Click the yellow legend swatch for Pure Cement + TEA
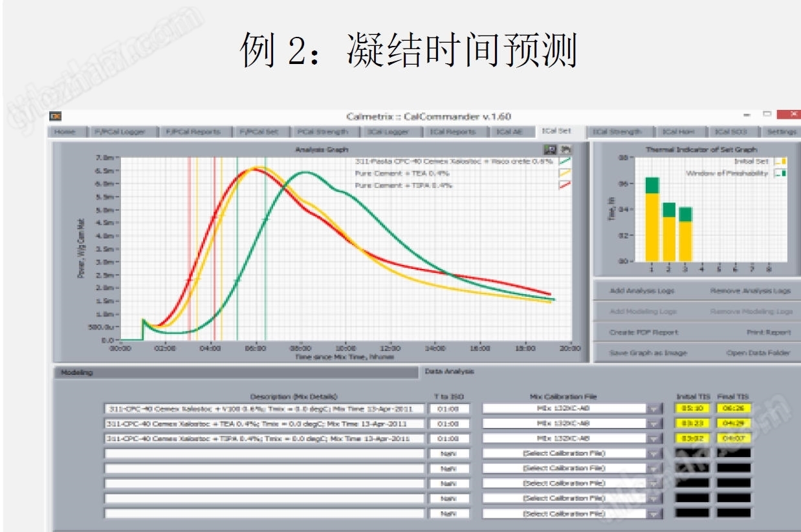The height and width of the screenshot is (532, 801). click(564, 173)
